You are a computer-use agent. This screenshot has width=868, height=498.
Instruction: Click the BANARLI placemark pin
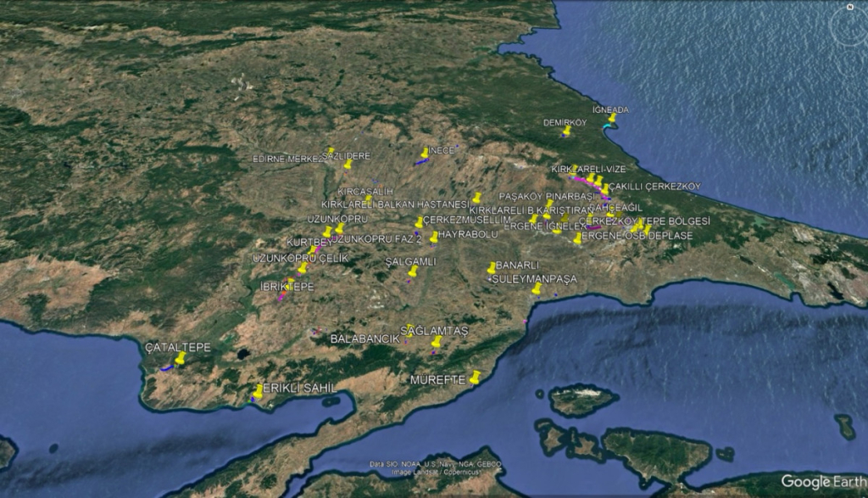click(492, 268)
